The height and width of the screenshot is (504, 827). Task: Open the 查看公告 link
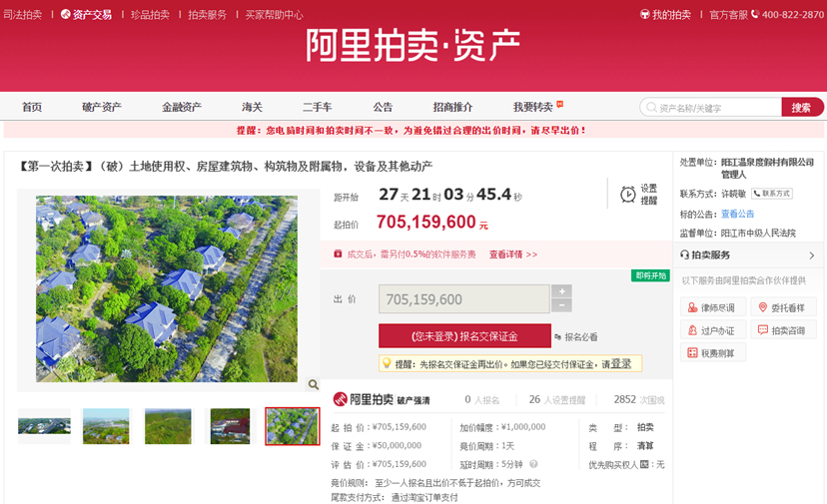point(738,214)
